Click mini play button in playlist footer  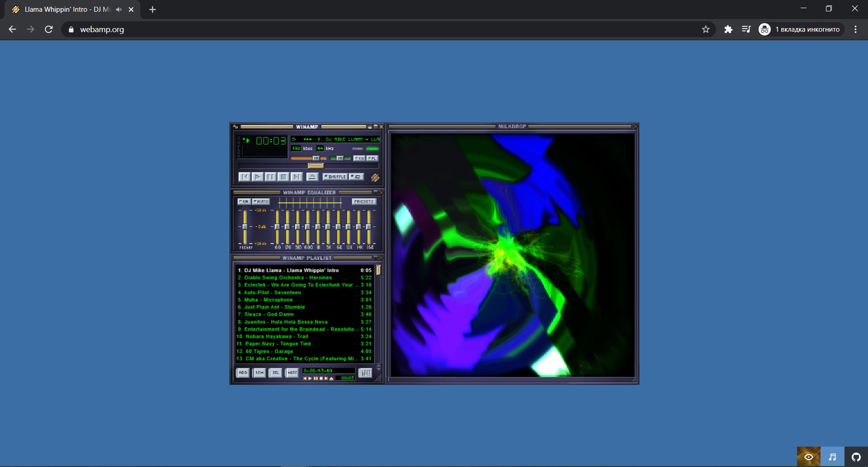click(310, 378)
